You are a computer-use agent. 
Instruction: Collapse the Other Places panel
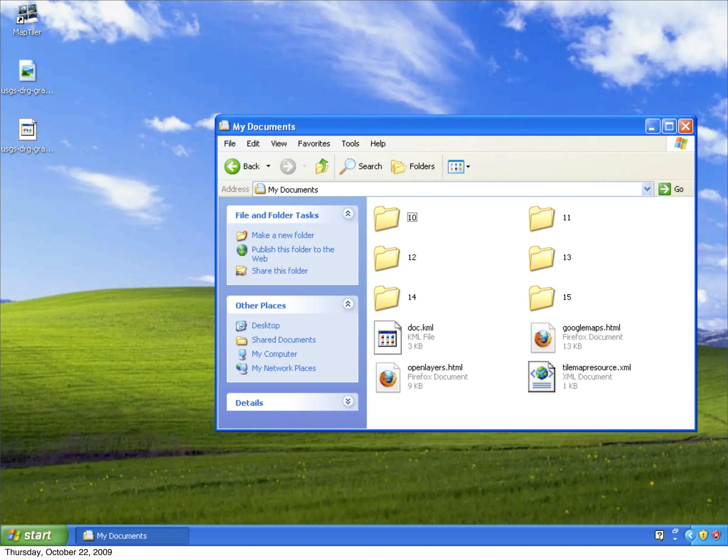click(348, 304)
